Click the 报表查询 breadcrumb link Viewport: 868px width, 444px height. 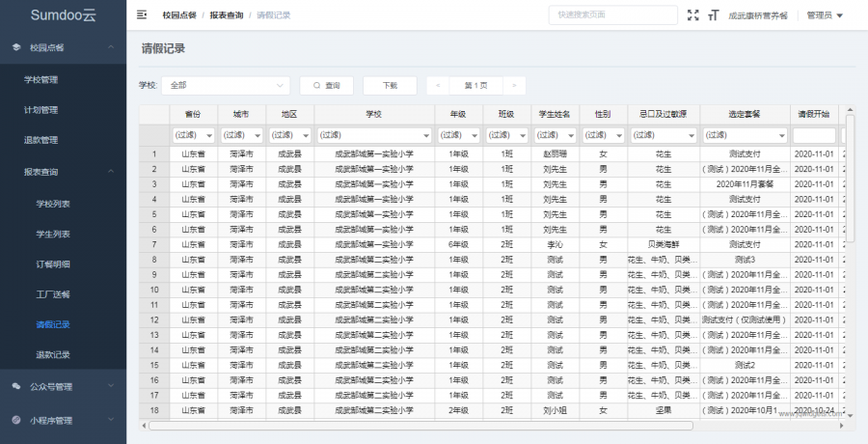[x=227, y=15]
